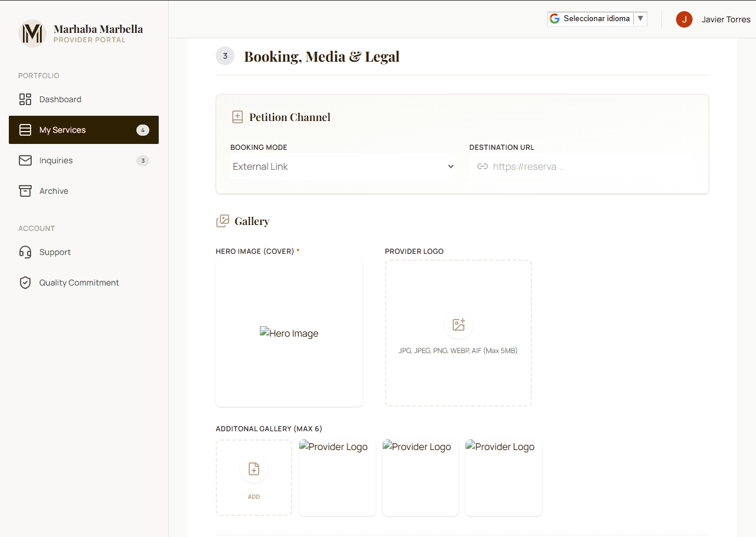Click the My Services count badge 4

click(143, 130)
